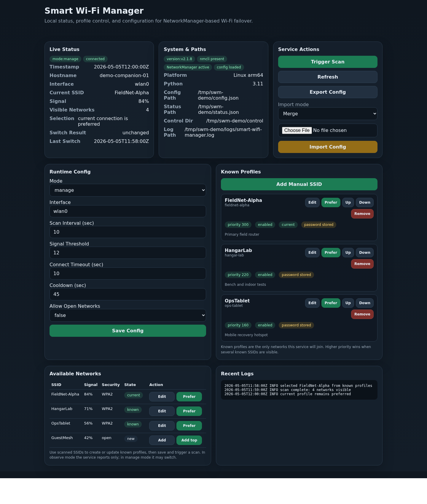427x504 pixels.
Task: Prefer FieldNet-Alpha in Known Profiles
Action: 331,202
